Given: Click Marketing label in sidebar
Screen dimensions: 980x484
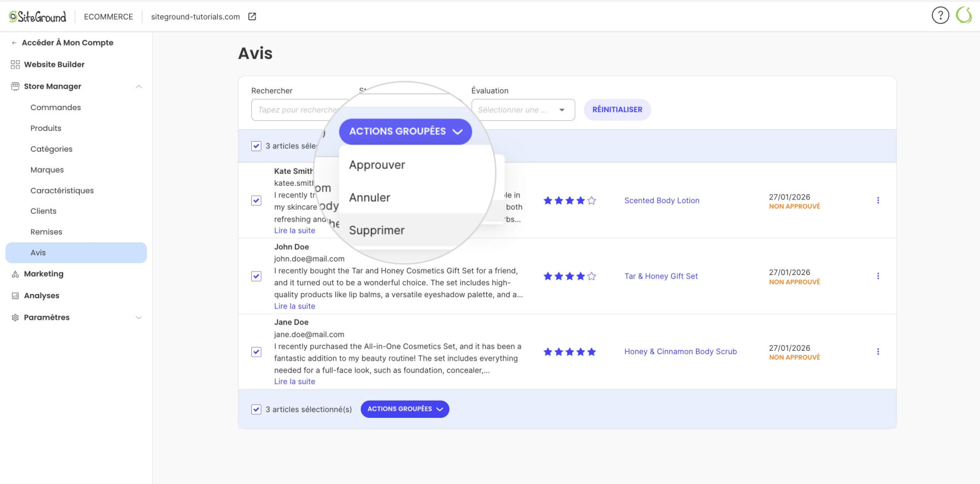Looking at the screenshot, I should pos(43,274).
